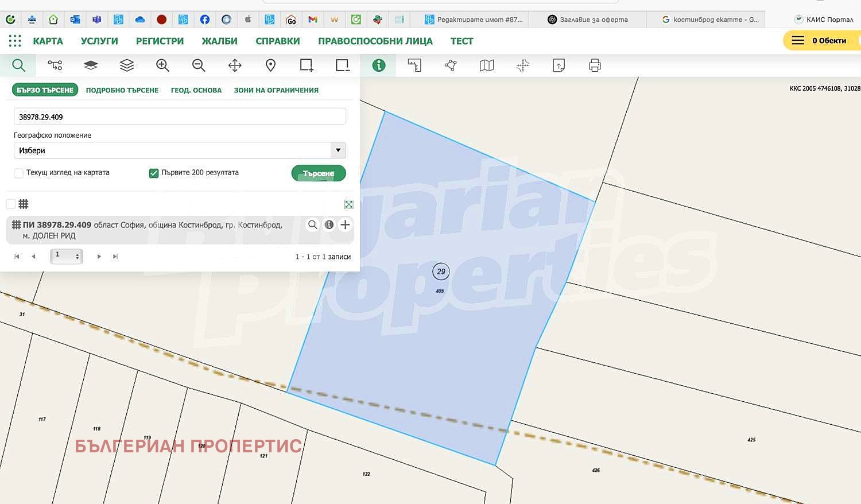Click the search field containing 38978.29.409

pyautogui.click(x=180, y=117)
